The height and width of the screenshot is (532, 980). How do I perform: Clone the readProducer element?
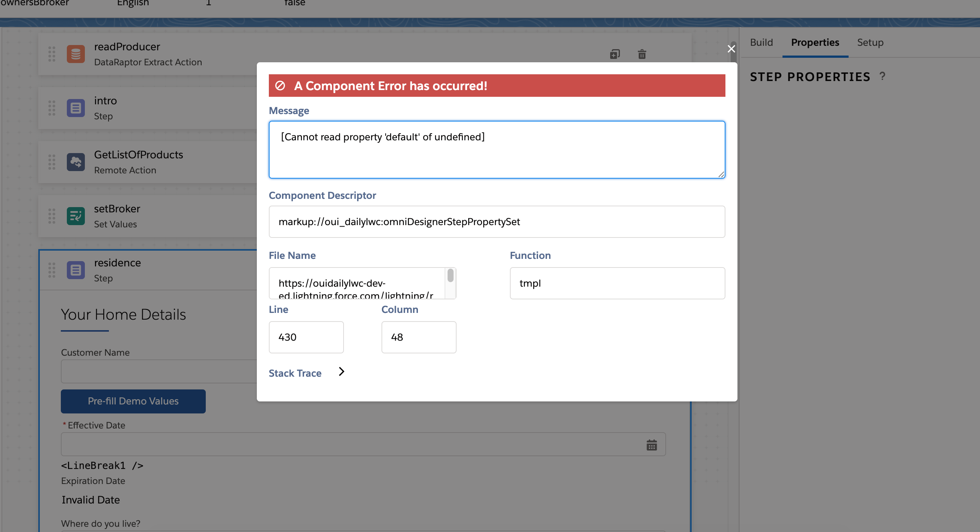coord(615,54)
